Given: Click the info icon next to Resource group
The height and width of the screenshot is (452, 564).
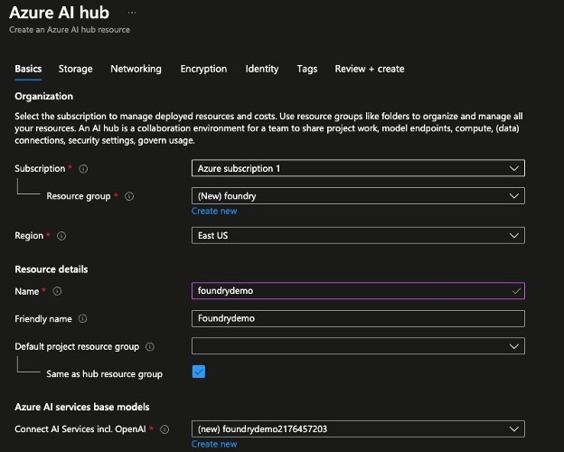Looking at the screenshot, I should tap(129, 196).
